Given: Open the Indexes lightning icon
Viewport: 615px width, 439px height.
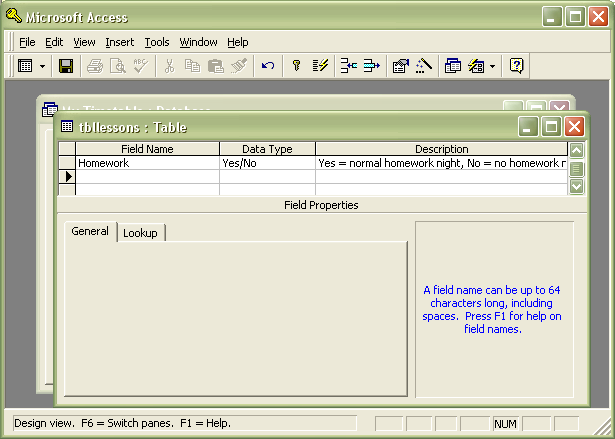Looking at the screenshot, I should pyautogui.click(x=320, y=66).
